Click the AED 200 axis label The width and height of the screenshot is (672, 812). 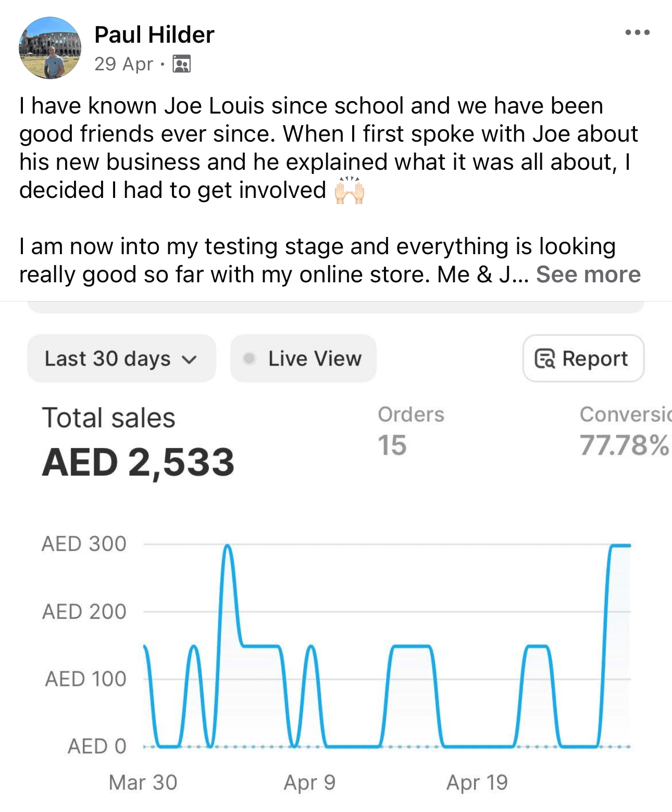pos(84,611)
